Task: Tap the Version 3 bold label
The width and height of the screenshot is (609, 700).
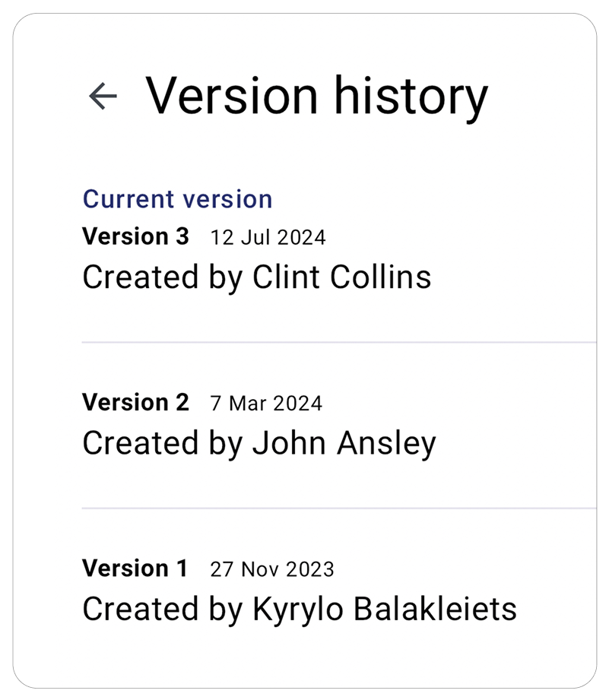Action: pyautogui.click(x=136, y=236)
